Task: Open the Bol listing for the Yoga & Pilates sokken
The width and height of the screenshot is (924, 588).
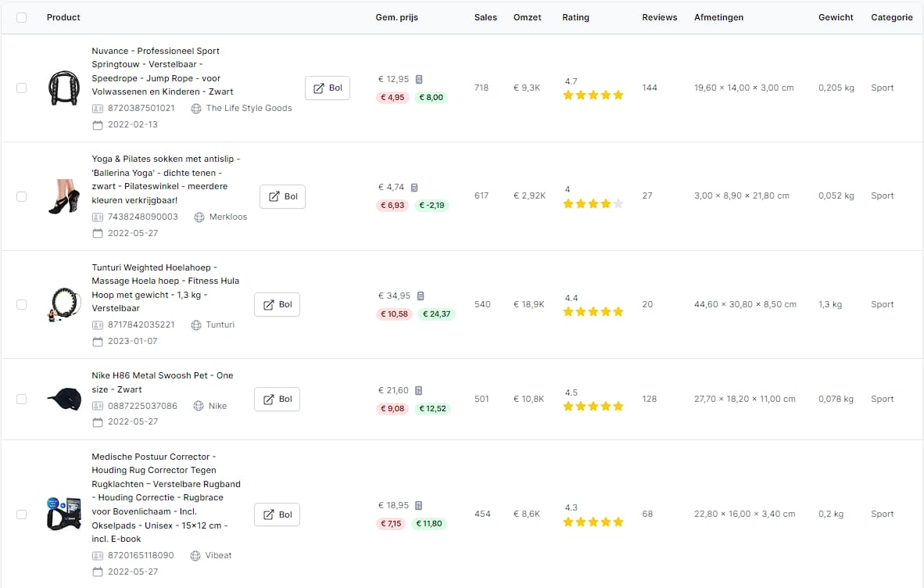Action: coord(282,195)
